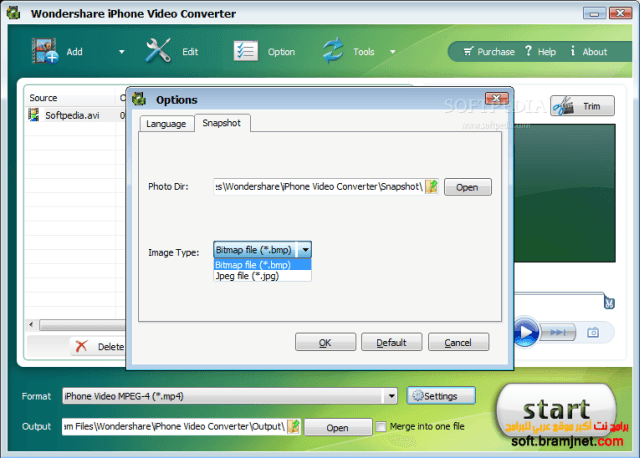
Task: Browse folder icon for Output path
Action: click(x=293, y=427)
